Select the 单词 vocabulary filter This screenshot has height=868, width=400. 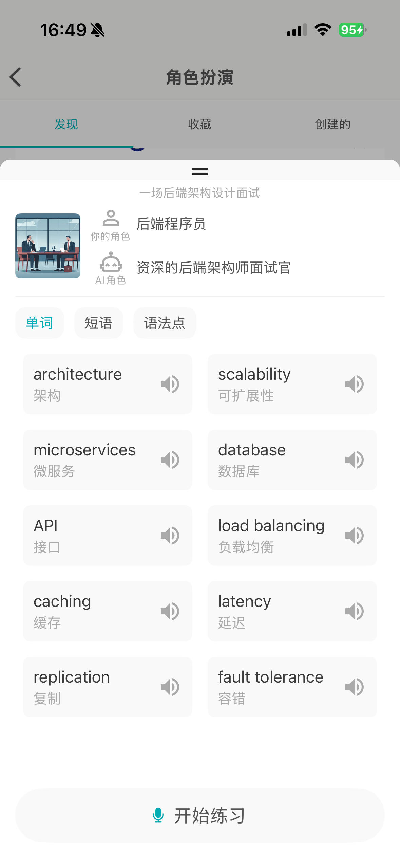pyautogui.click(x=39, y=323)
